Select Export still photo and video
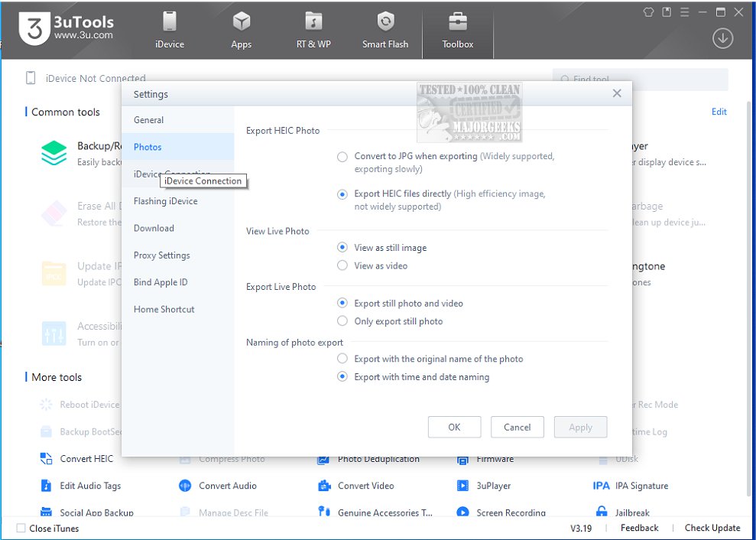 tap(342, 303)
